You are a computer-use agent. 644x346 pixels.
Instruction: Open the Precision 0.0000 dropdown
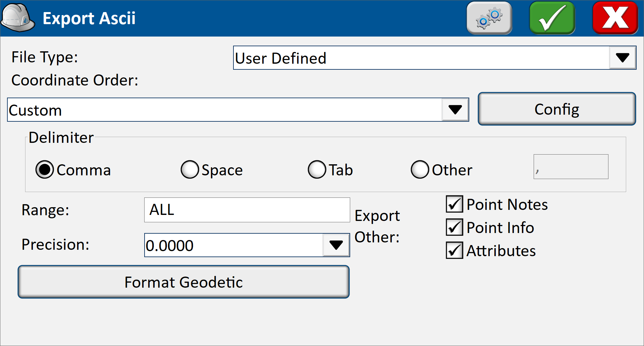click(x=247, y=245)
